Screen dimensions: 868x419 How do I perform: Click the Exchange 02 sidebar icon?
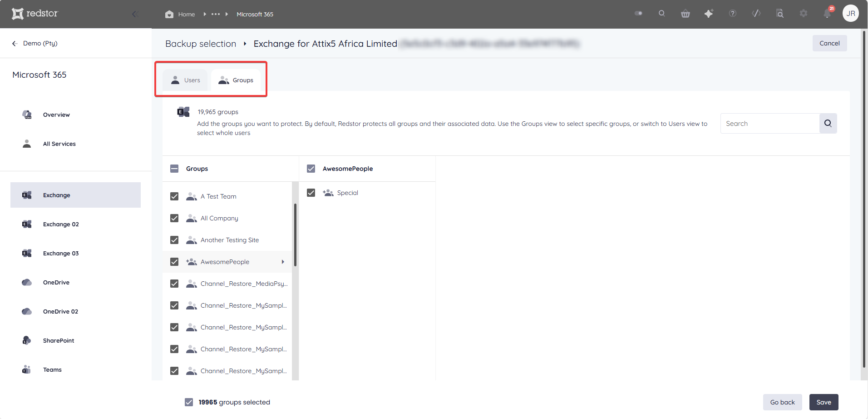(x=27, y=224)
